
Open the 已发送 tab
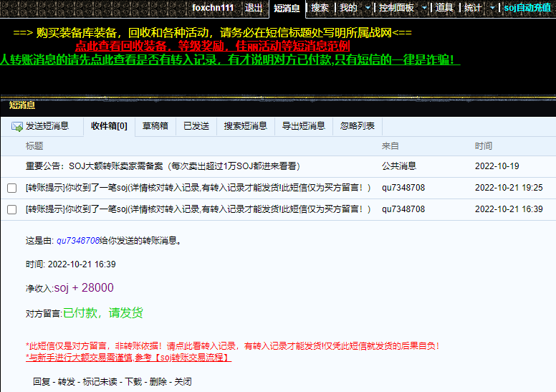[196, 126]
